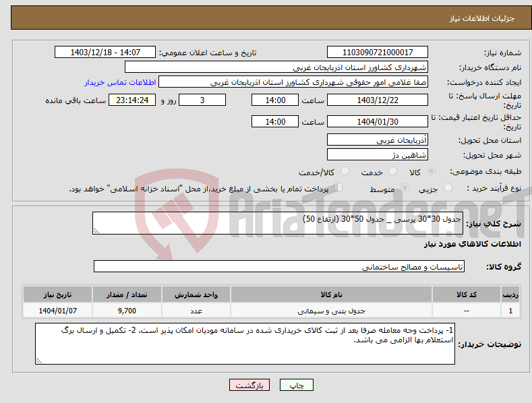Click the remaining time field 23:14:24
The width and height of the screenshot is (532, 403).
point(132,100)
